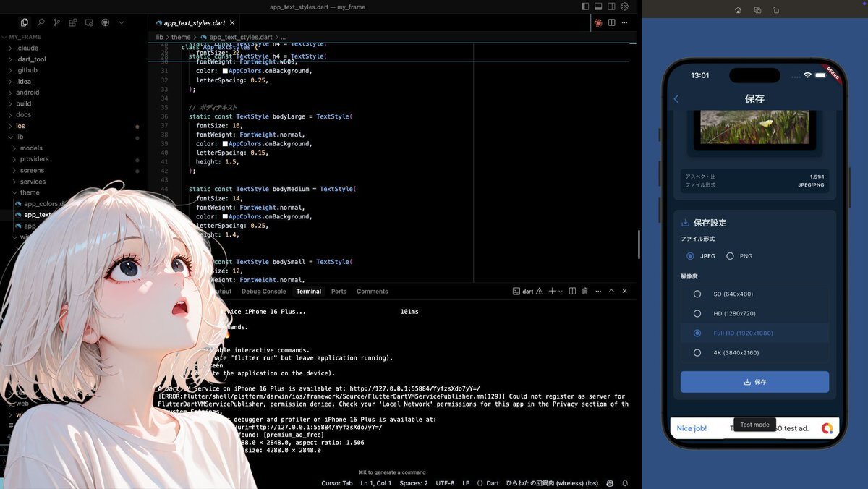
Task: Open the Extensions view icon
Action: (x=73, y=22)
